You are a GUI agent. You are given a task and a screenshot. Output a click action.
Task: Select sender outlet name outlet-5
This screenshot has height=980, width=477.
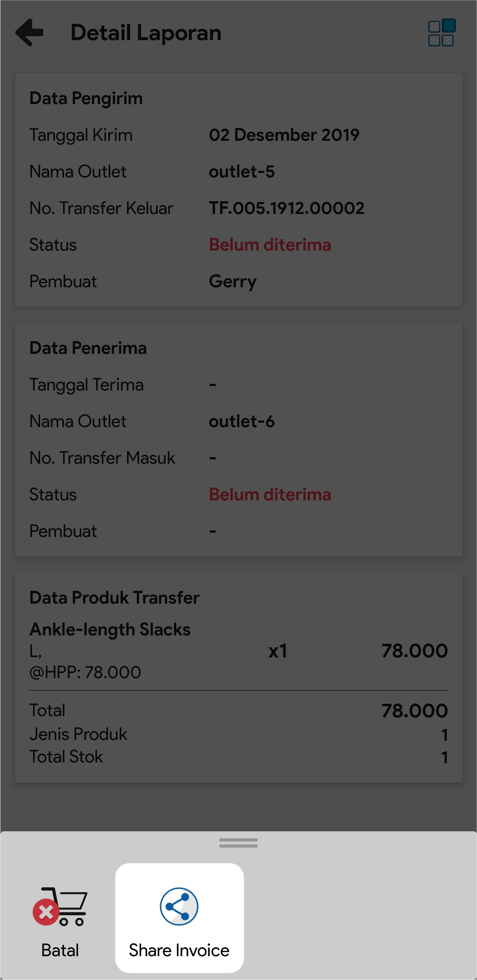242,172
